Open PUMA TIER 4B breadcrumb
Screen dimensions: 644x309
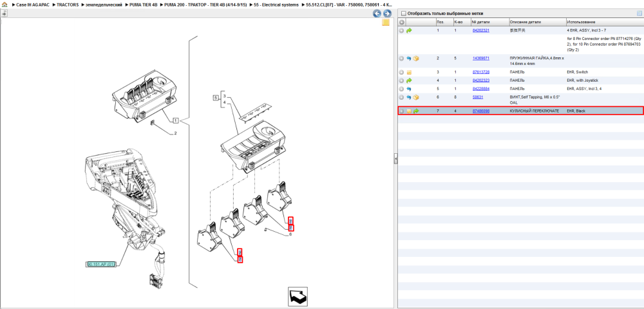click(x=144, y=5)
